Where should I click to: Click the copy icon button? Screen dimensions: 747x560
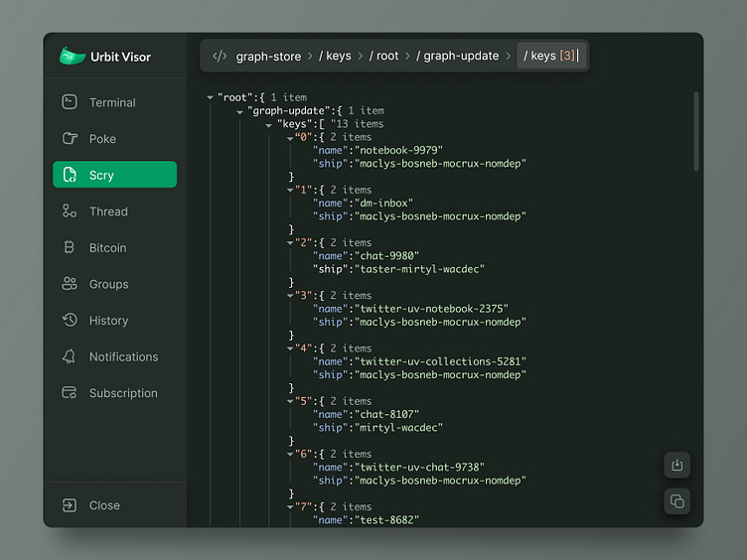[x=676, y=501]
